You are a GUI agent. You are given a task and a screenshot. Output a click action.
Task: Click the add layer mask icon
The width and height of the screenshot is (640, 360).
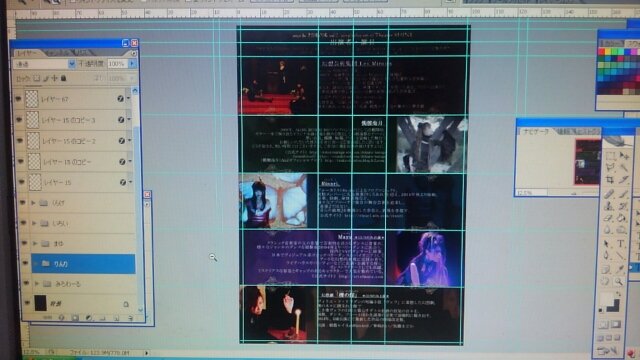coord(75,318)
